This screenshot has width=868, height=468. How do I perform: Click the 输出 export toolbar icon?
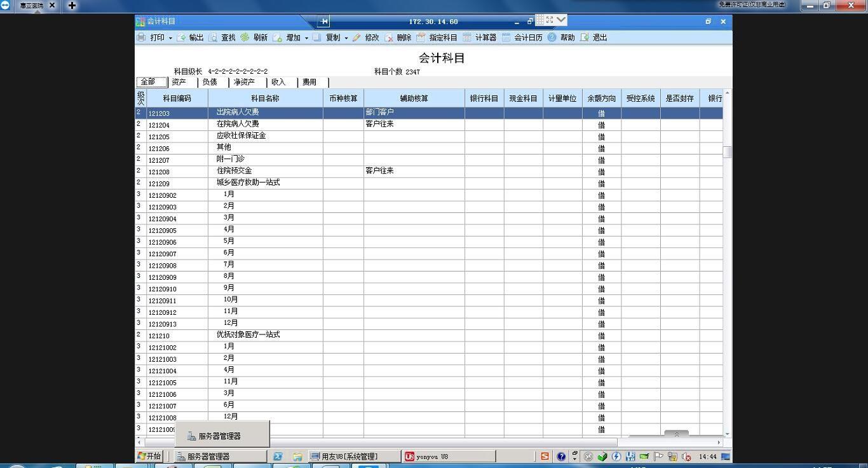pos(181,38)
